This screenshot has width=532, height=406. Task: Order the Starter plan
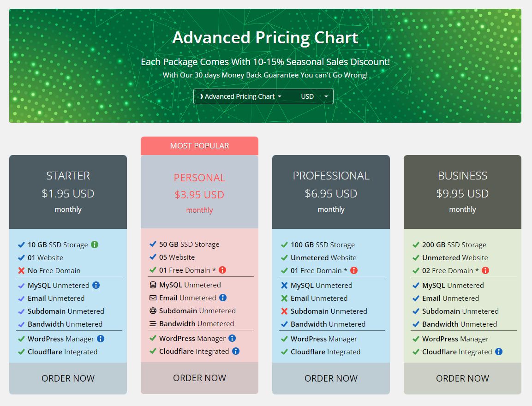(x=68, y=378)
